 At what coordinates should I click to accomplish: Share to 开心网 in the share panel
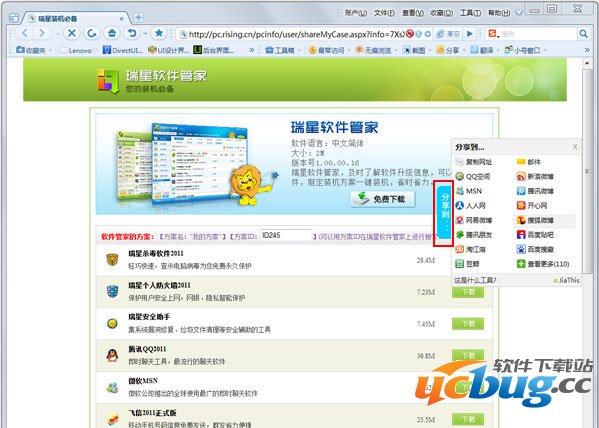pos(532,206)
